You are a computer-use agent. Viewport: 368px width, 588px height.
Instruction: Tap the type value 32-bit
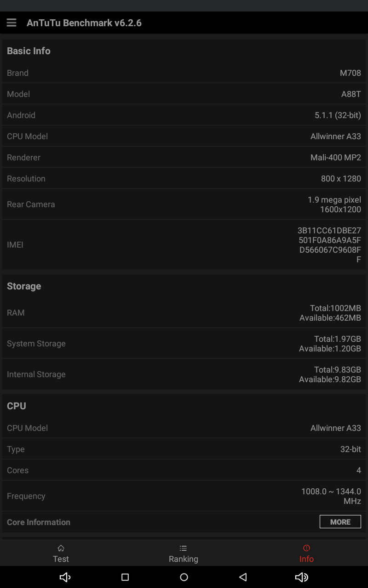coord(351,449)
